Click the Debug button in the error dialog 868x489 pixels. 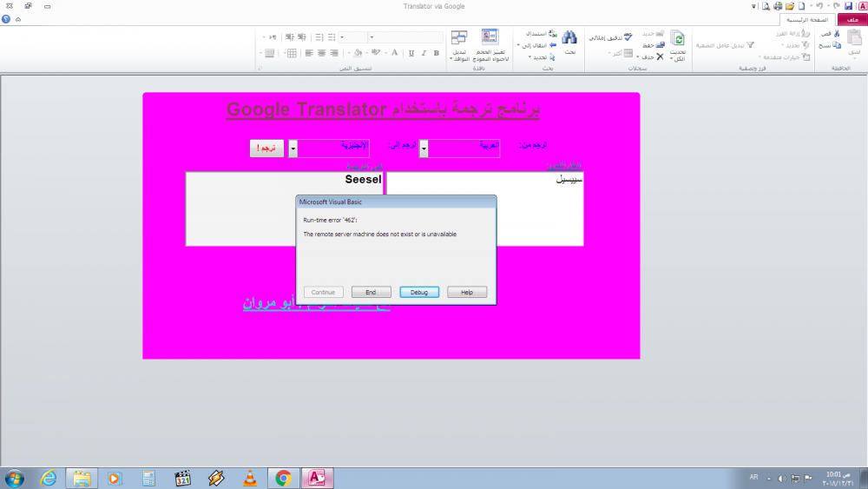click(x=419, y=292)
